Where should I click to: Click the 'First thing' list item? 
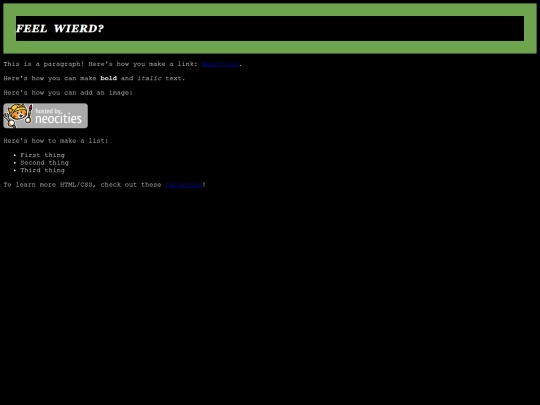(x=42, y=155)
